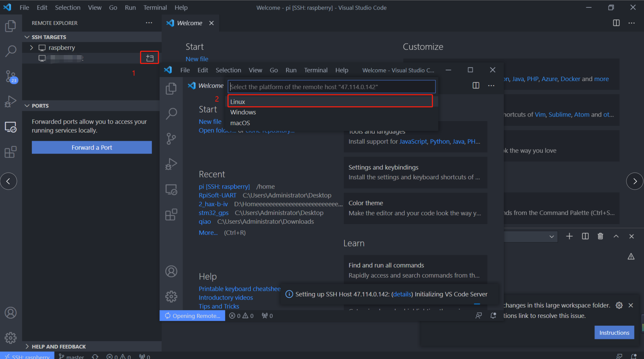Maximize the panel with the up chevron

click(x=616, y=236)
